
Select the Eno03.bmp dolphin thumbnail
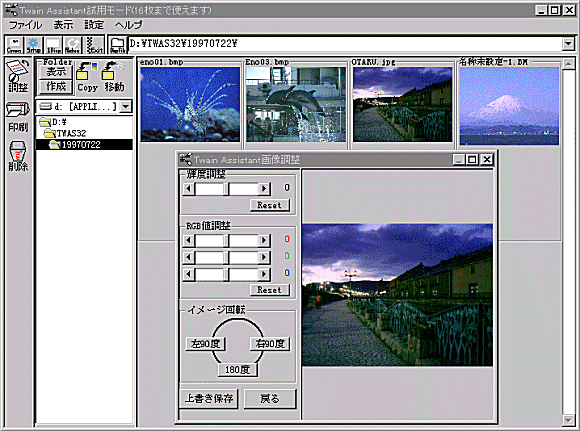pyautogui.click(x=296, y=104)
